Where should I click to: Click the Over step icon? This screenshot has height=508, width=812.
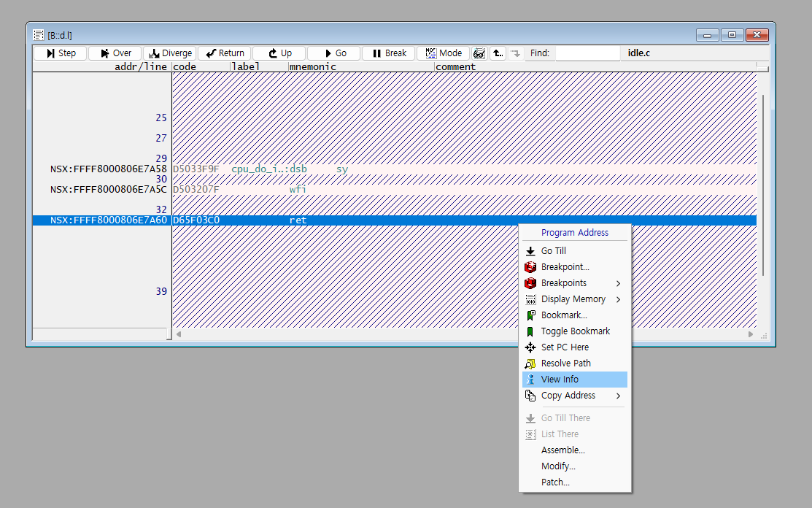click(x=115, y=53)
